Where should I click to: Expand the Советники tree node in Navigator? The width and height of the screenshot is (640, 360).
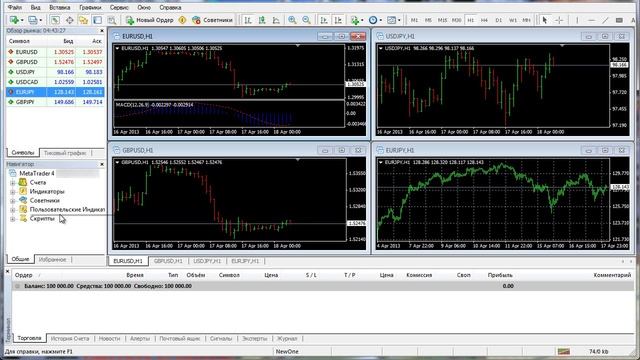[x=13, y=200]
